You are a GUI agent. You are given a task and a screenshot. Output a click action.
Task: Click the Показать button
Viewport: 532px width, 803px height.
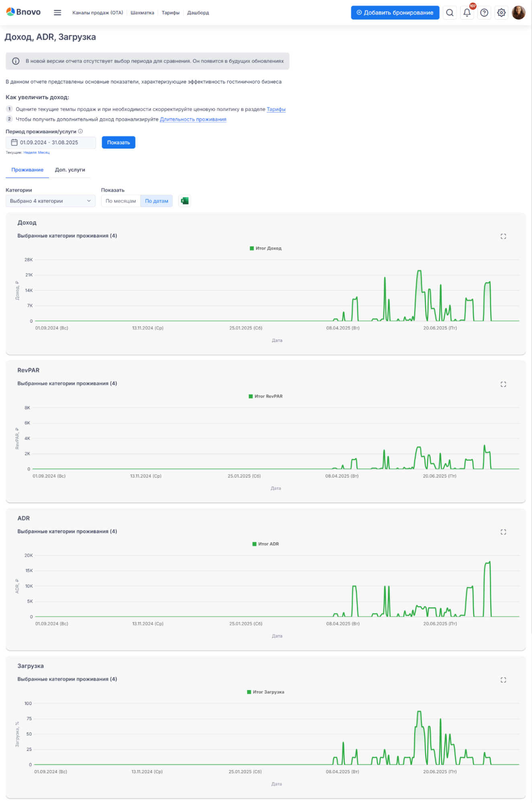pyautogui.click(x=118, y=143)
